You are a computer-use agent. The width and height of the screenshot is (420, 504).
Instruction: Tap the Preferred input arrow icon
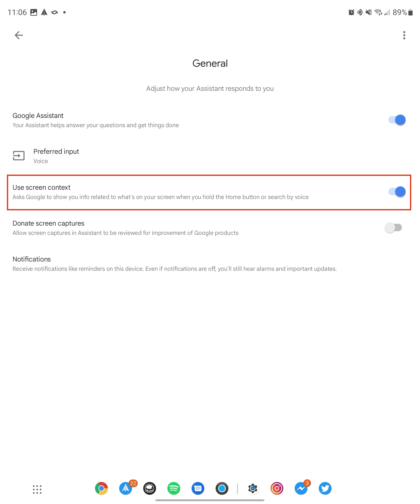(19, 156)
